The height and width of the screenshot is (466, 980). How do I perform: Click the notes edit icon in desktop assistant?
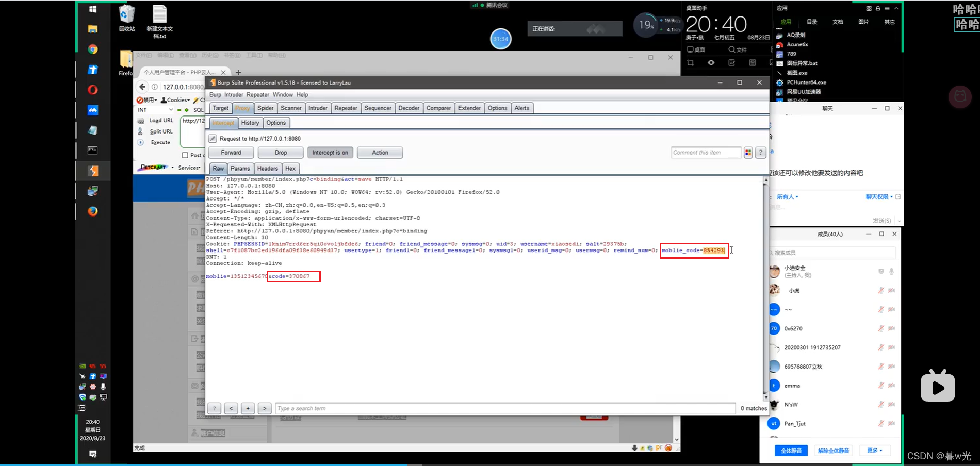click(x=732, y=63)
